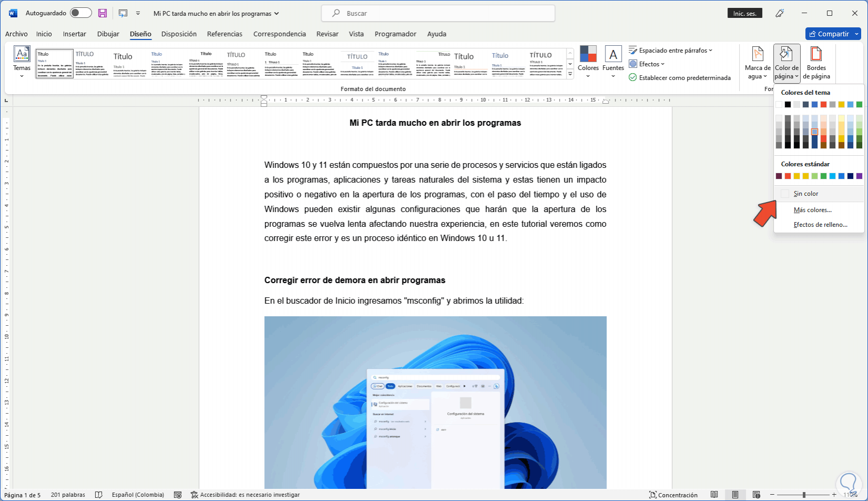Select the highlighted light blue theme shade
The height and width of the screenshot is (501, 868).
tap(814, 132)
